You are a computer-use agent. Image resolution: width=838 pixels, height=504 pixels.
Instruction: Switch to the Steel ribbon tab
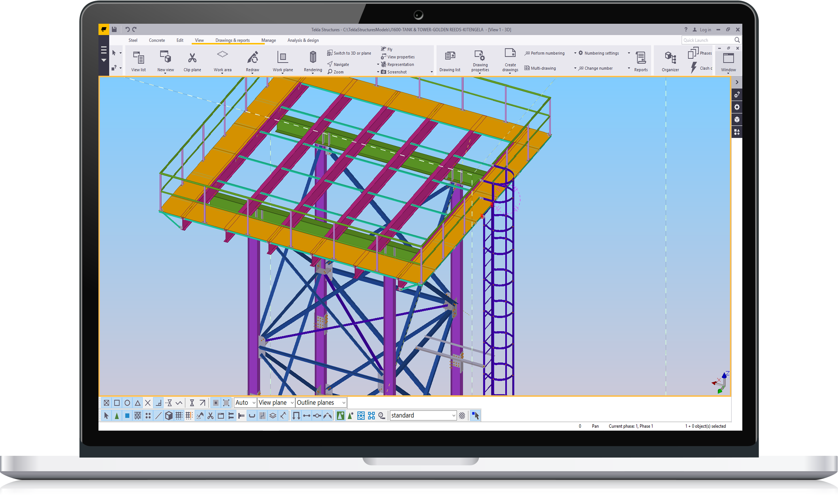point(133,40)
